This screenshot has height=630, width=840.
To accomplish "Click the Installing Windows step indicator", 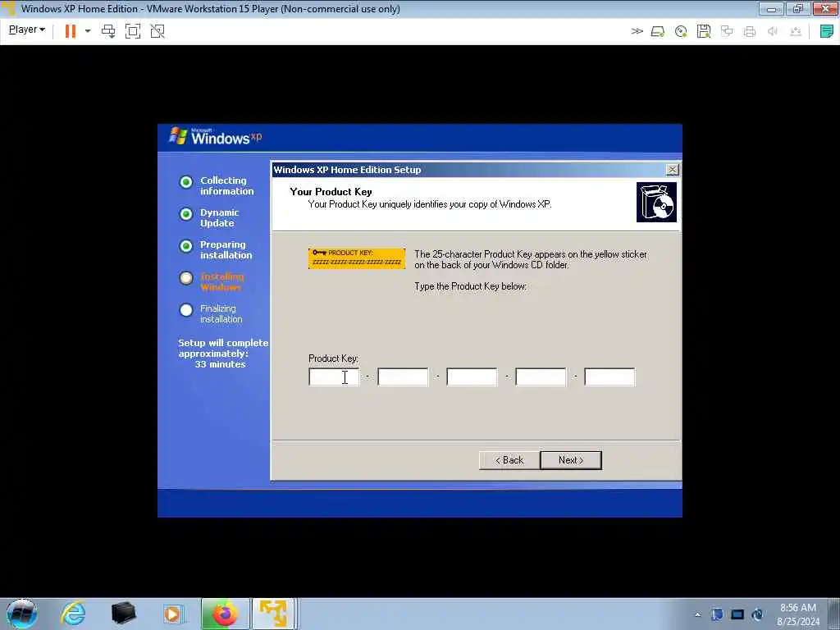I will [x=186, y=278].
